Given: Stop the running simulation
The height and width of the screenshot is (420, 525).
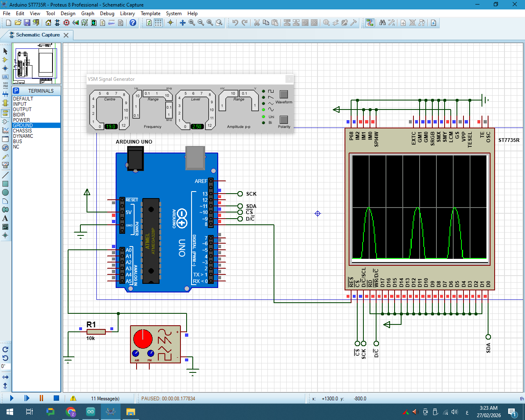Looking at the screenshot, I should click(x=56, y=398).
